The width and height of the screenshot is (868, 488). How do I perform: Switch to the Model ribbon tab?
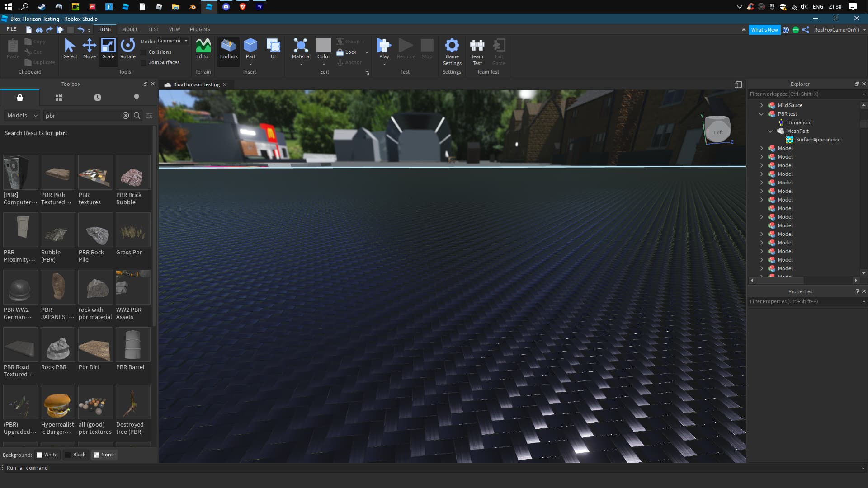pyautogui.click(x=130, y=29)
